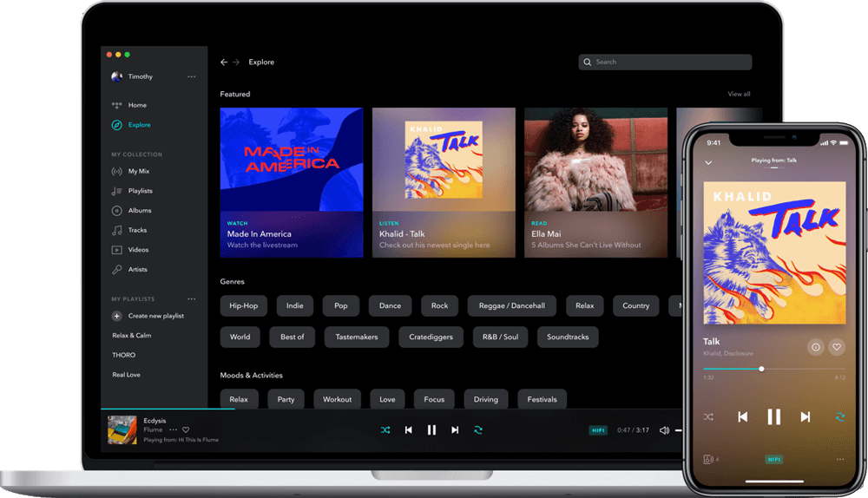868x498 pixels.
Task: Open the three-dot menu next to Timothy
Action: [191, 77]
